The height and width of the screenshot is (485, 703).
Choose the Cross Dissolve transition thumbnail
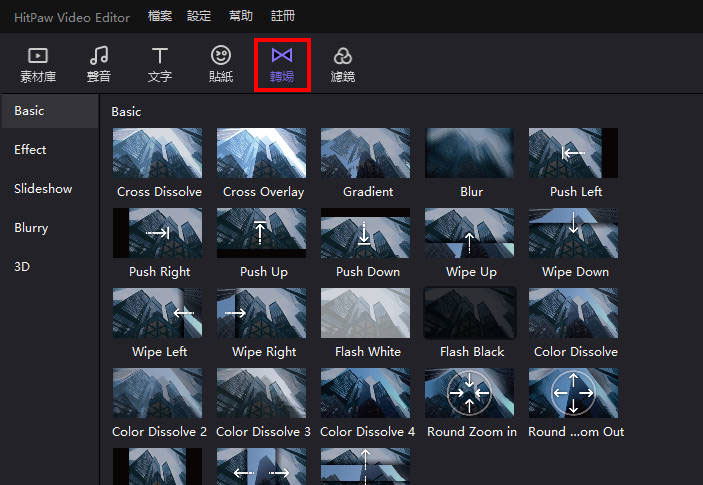click(x=157, y=153)
